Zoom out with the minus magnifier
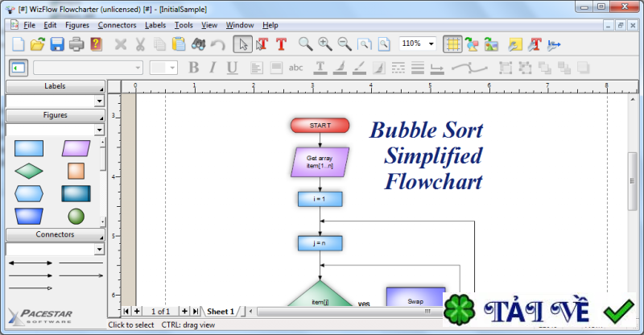The width and height of the screenshot is (644, 335). coord(345,44)
